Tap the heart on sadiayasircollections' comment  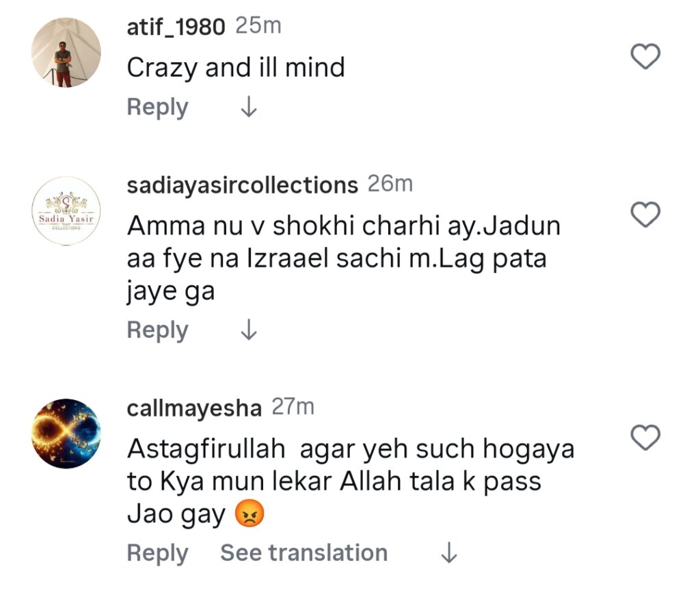pyautogui.click(x=644, y=215)
